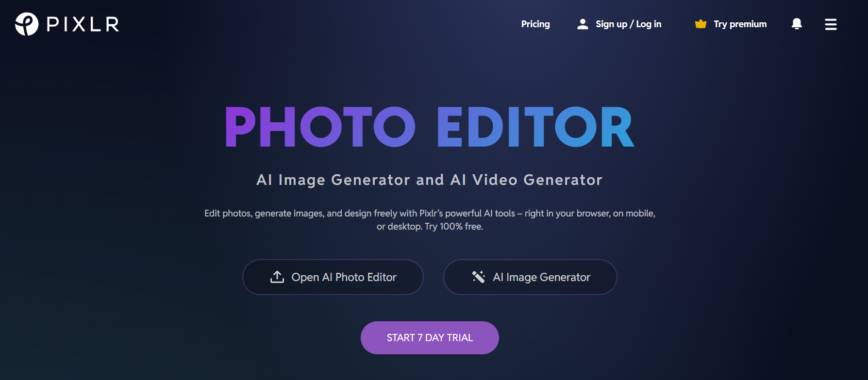Click the description paragraph about Pixlr's AI tools
Image resolution: width=868 pixels, height=380 pixels.
430,220
